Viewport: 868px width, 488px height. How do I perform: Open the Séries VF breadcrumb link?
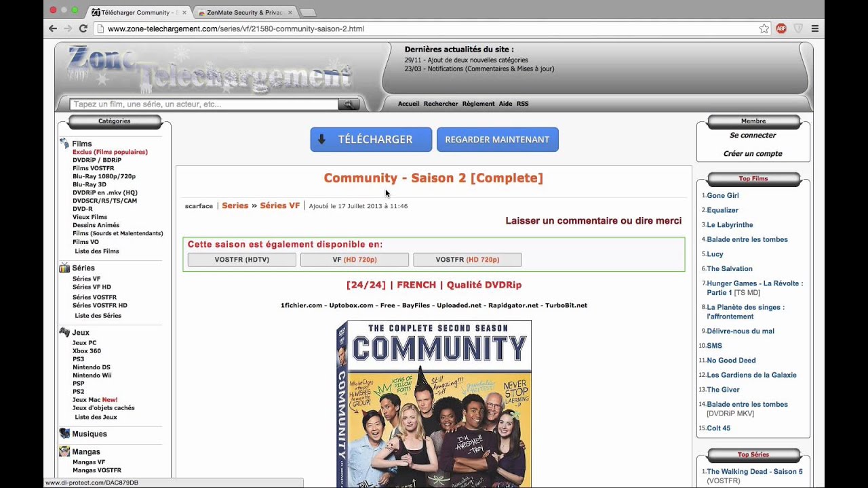tap(279, 205)
